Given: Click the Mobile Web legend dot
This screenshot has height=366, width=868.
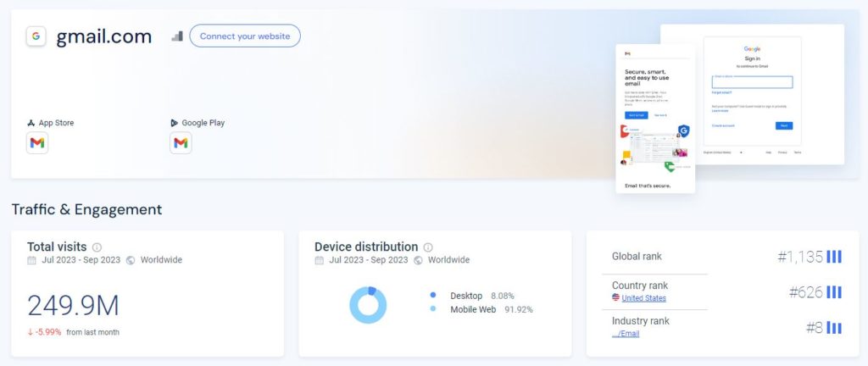Looking at the screenshot, I should tap(433, 309).
